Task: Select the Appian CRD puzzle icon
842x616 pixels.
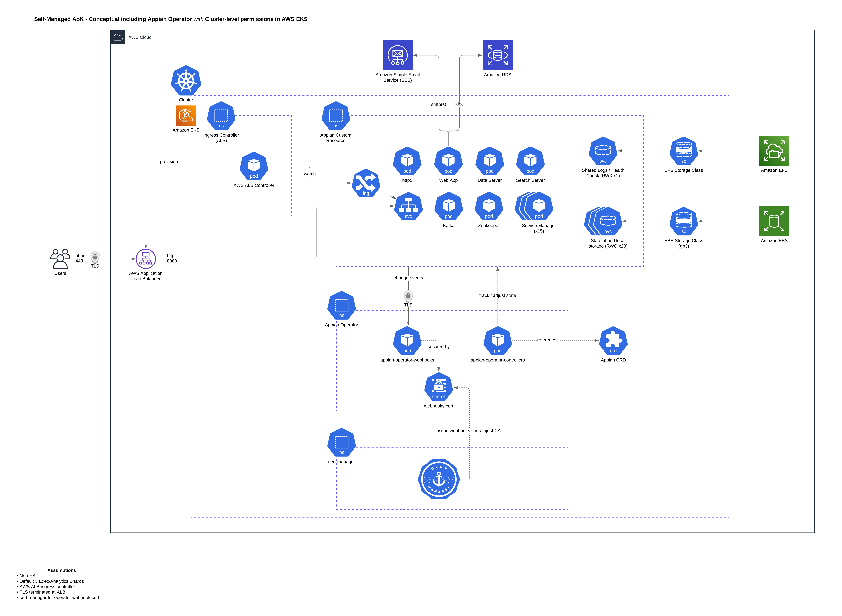Action: pyautogui.click(x=613, y=341)
